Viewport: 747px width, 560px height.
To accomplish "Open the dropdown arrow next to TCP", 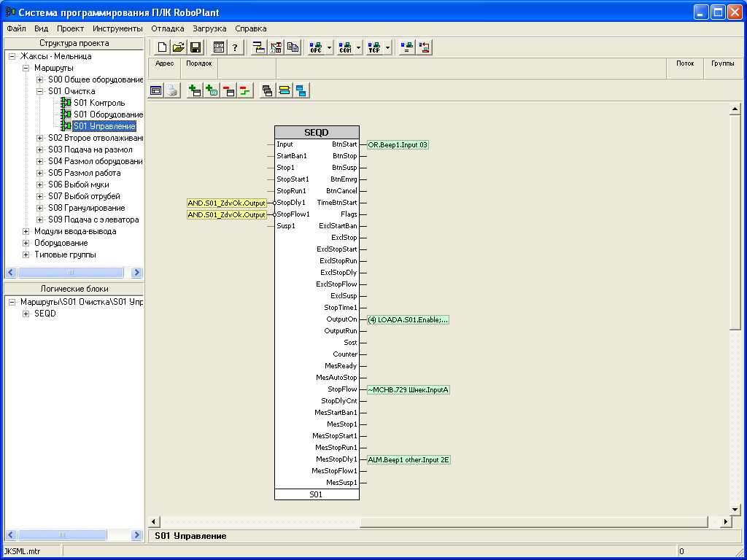I will click(x=388, y=47).
